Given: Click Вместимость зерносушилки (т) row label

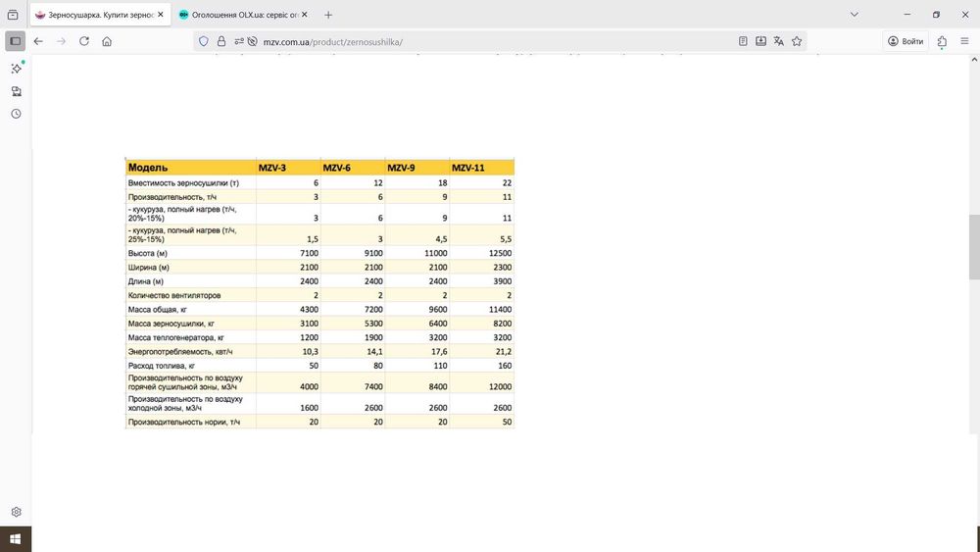Looking at the screenshot, I should [x=183, y=183].
